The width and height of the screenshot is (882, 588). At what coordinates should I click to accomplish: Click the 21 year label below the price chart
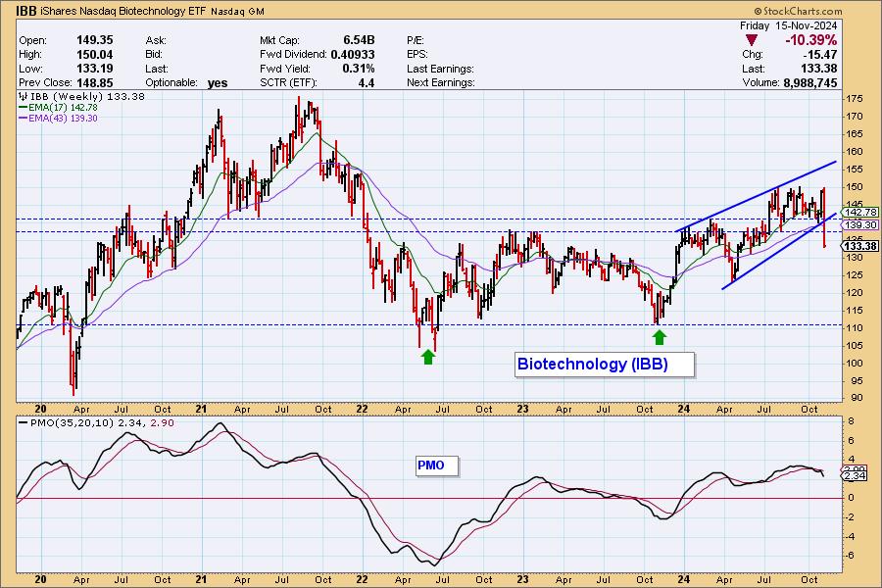(201, 409)
